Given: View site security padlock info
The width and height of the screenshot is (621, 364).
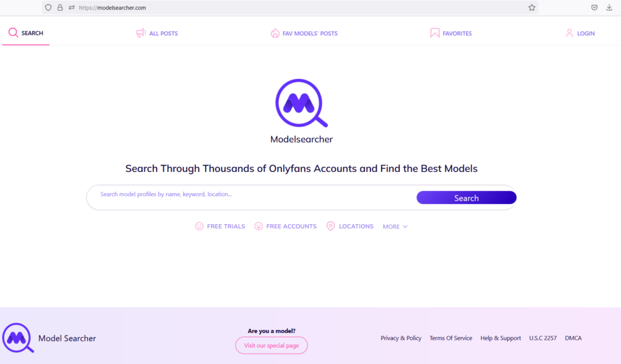Looking at the screenshot, I should click(60, 7).
